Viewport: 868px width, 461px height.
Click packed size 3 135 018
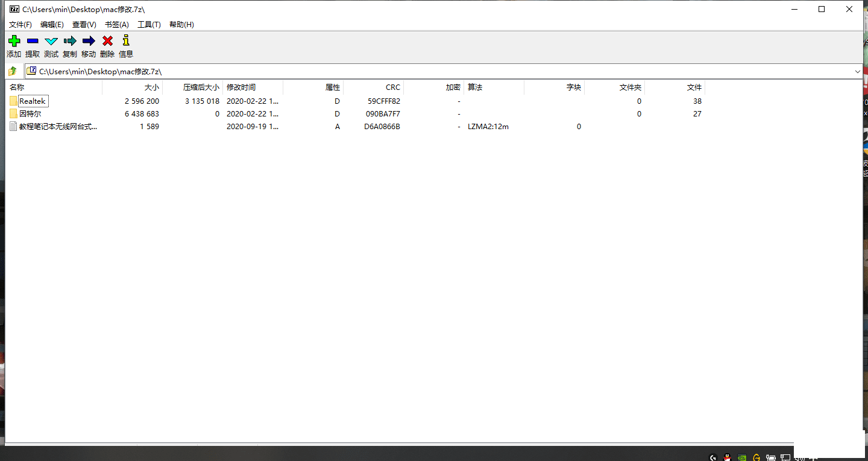(203, 101)
